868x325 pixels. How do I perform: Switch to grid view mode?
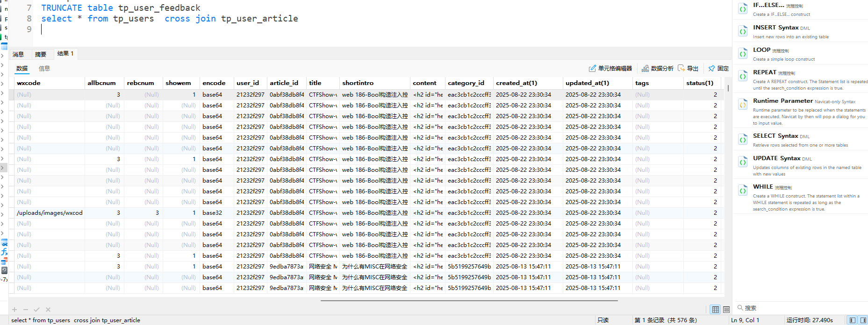[715, 310]
